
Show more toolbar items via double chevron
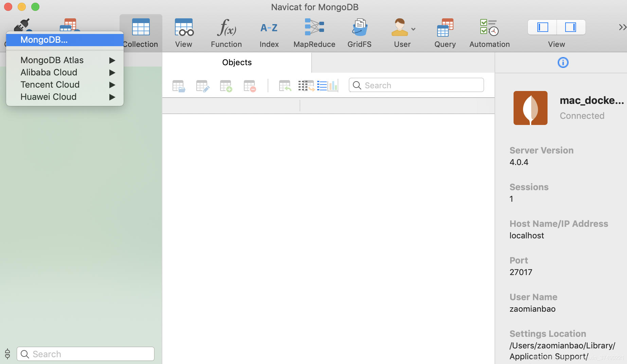[x=622, y=27]
